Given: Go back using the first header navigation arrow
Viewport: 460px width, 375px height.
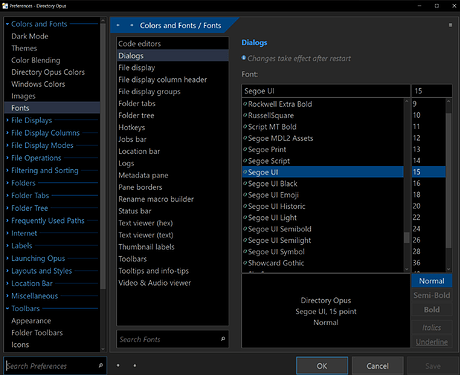Looking at the screenshot, I should point(118,25).
